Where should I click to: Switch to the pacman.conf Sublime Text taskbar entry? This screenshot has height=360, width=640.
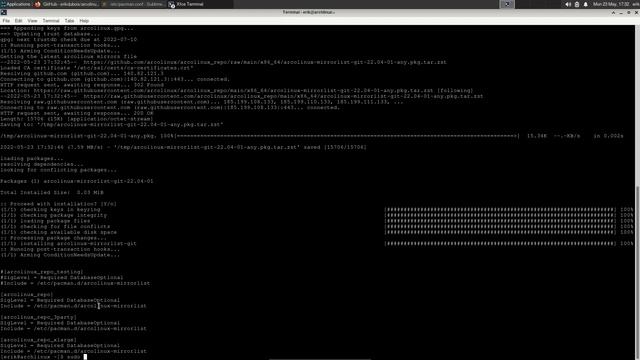(133, 4)
